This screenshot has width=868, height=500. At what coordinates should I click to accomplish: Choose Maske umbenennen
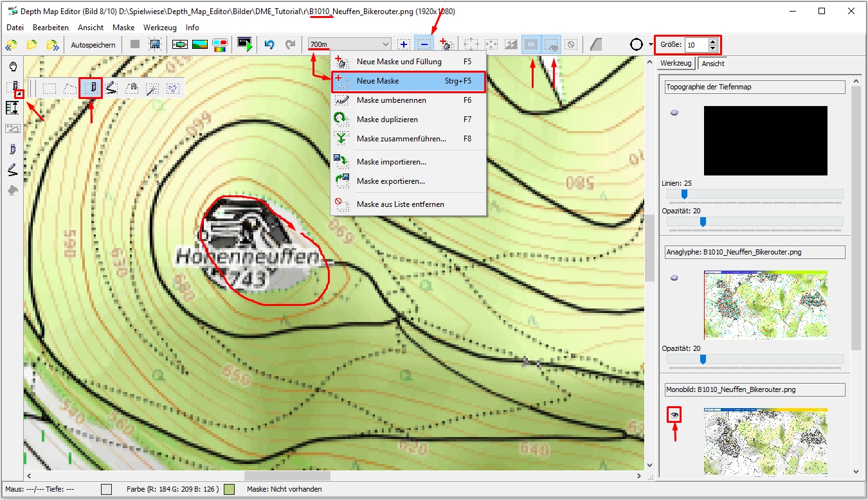(x=408, y=100)
